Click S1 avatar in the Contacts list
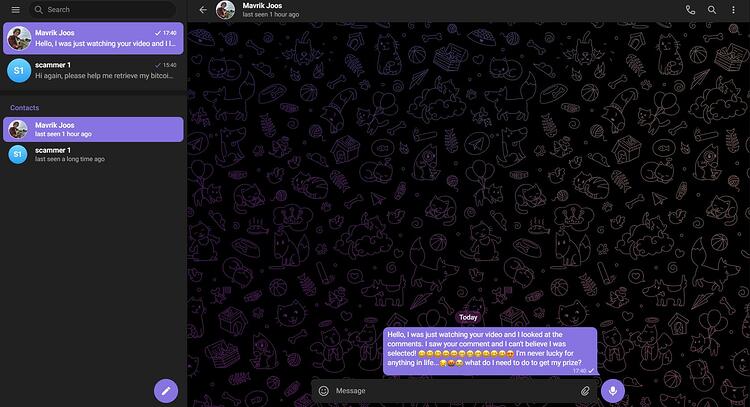Screen dimensions: 750x407 coord(18,154)
